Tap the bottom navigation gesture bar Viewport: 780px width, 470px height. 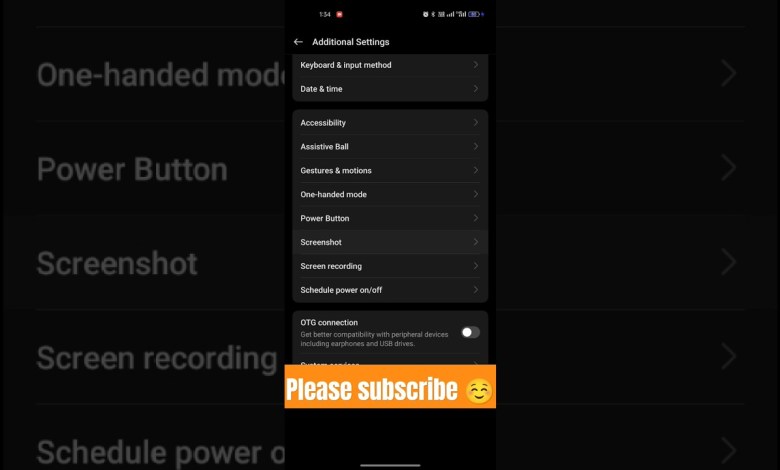coord(390,466)
